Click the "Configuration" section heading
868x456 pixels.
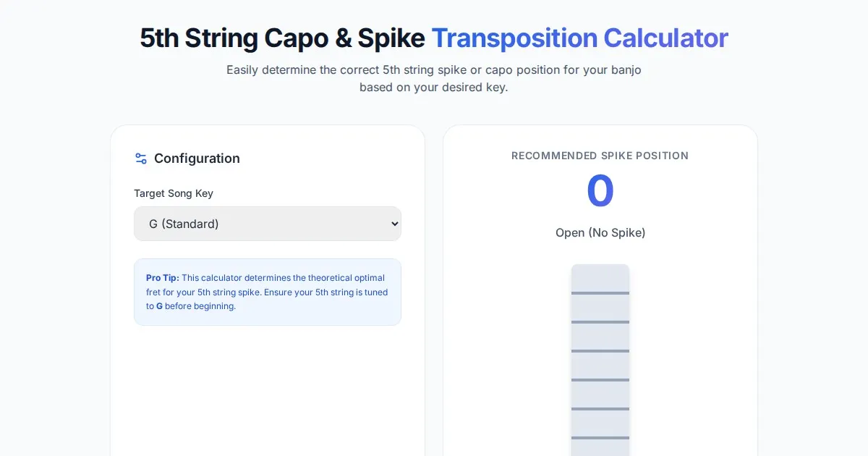(x=197, y=159)
